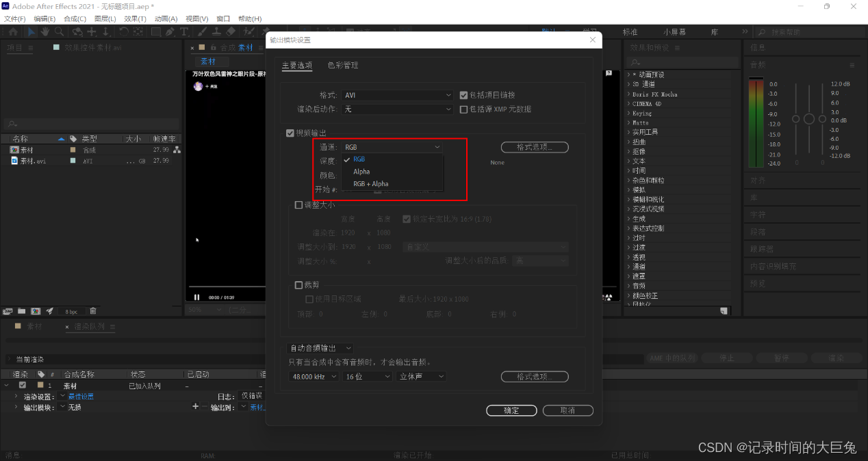This screenshot has height=461, width=868.
Task: Open the 自动音频输出 dropdown
Action: 320,348
